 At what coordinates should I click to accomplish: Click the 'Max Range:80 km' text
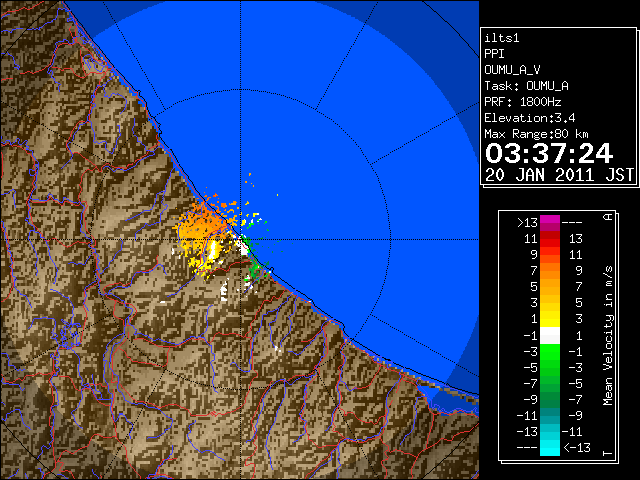(536, 134)
